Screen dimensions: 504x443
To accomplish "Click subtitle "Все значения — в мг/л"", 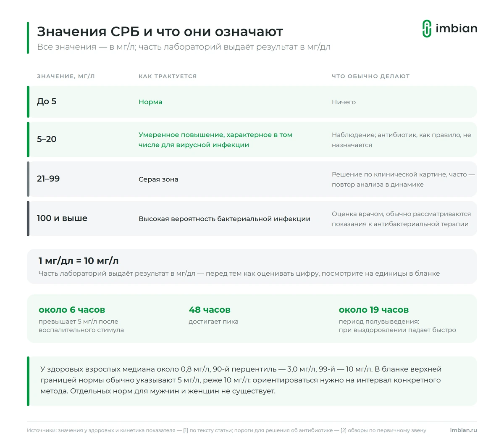I will (184, 47).
